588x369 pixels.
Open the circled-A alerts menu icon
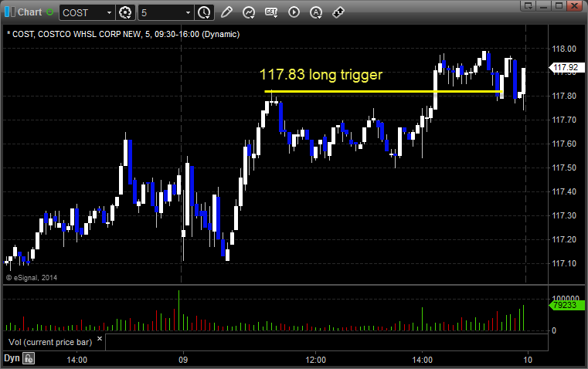[316, 12]
